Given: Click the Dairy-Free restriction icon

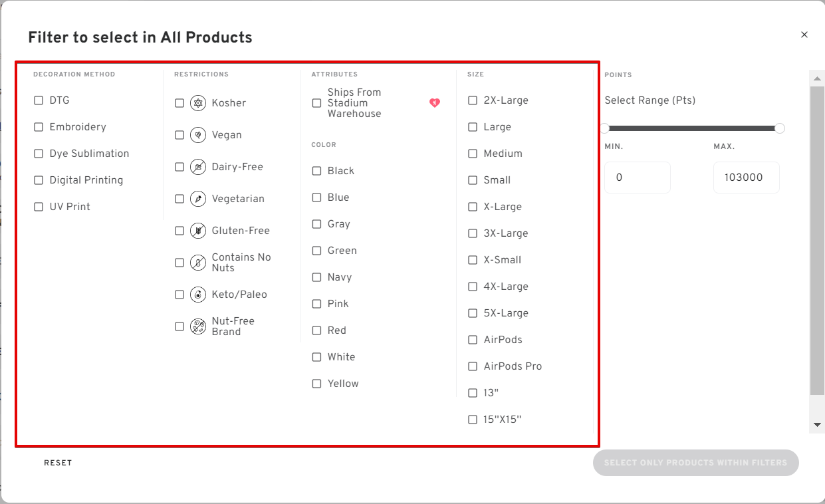Looking at the screenshot, I should pyautogui.click(x=198, y=167).
